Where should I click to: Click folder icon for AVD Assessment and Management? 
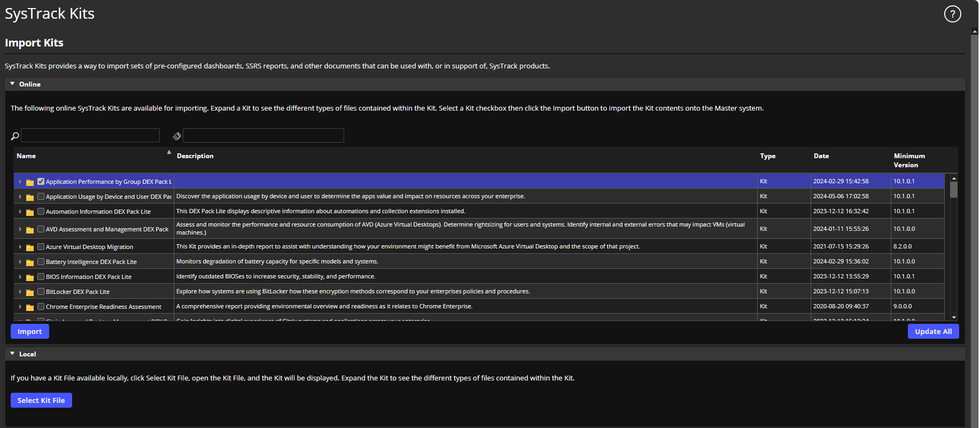pyautogui.click(x=30, y=230)
